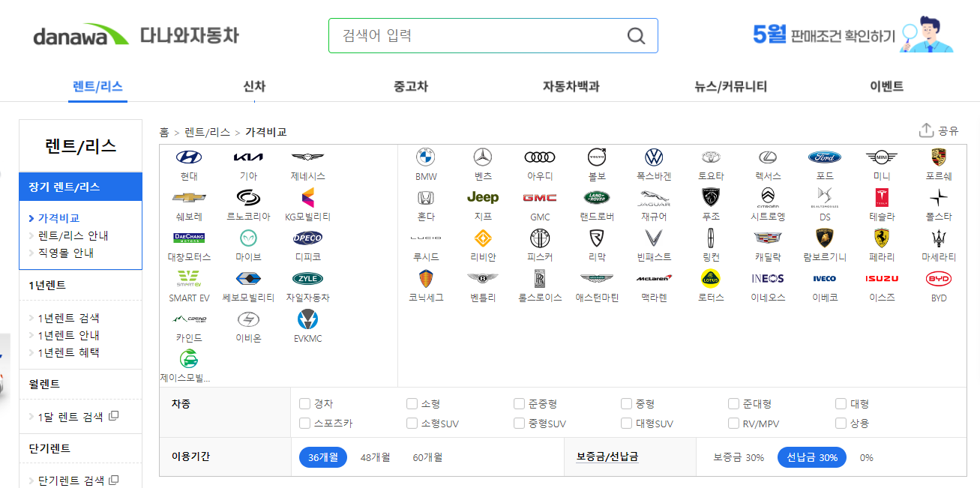Viewport: 980px width, 488px height.
Task: Choose the Genesis (제네시스) brand logo
Action: 307,157
